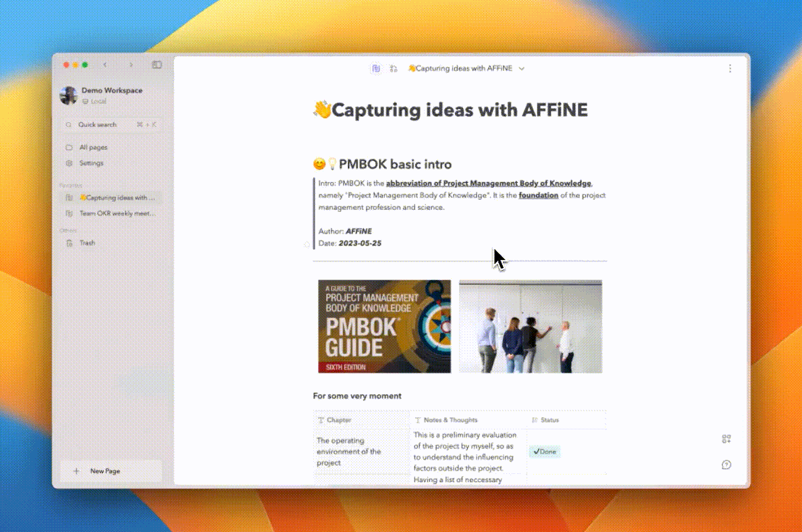This screenshot has height=532, width=802.
Task: Click the workspace avatar picture
Action: click(69, 95)
